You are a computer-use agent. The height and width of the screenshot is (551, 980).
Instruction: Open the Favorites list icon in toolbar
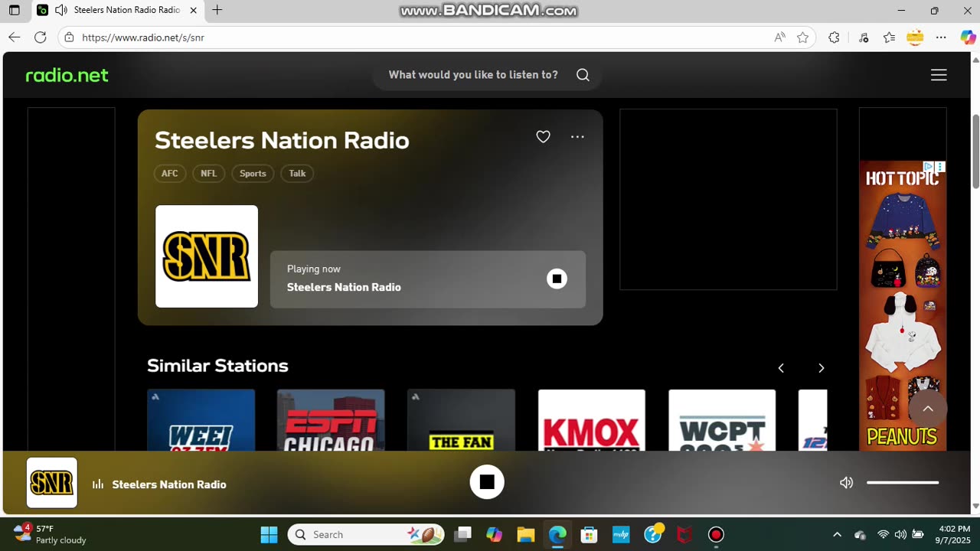889,37
